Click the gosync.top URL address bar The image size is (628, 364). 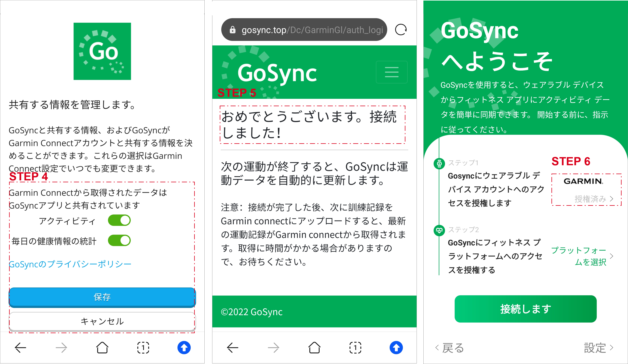point(304,30)
